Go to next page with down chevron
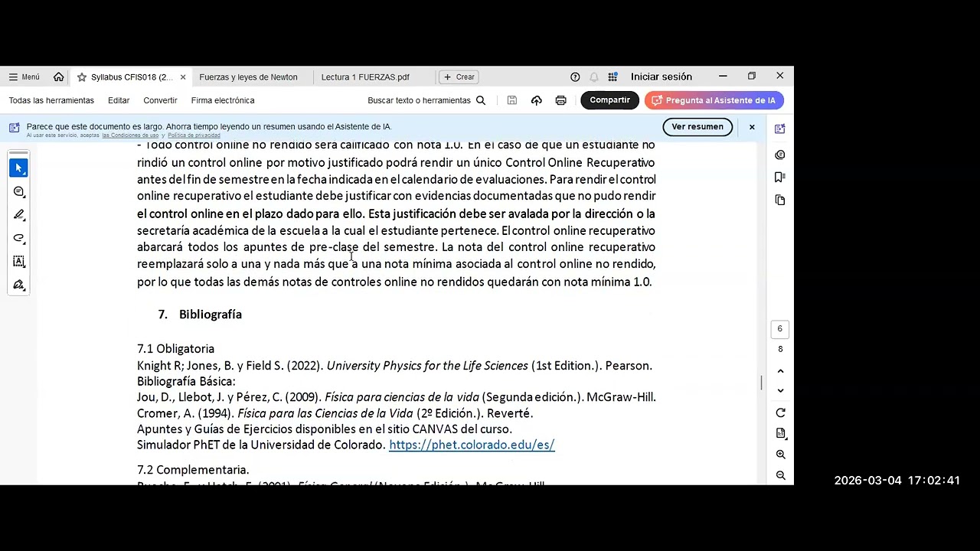The height and width of the screenshot is (551, 980). pos(780,390)
